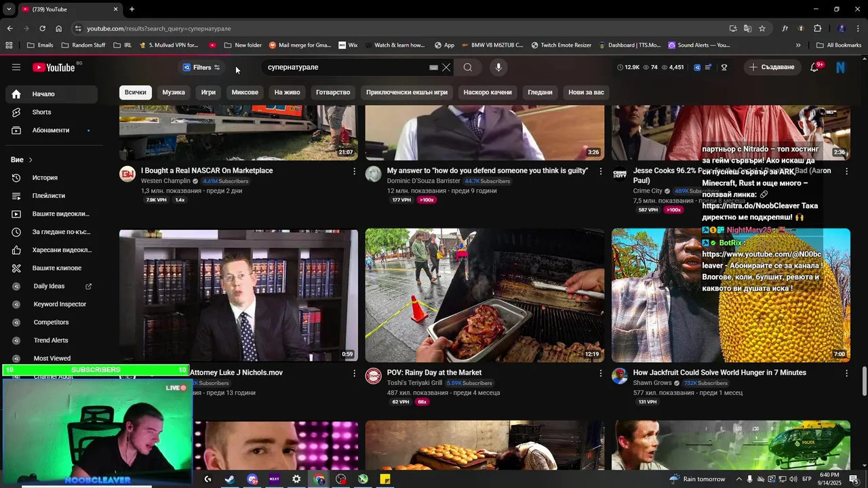The width and height of the screenshot is (868, 488).
Task: Expand the 'Вие' section chevron
Action: (31, 160)
